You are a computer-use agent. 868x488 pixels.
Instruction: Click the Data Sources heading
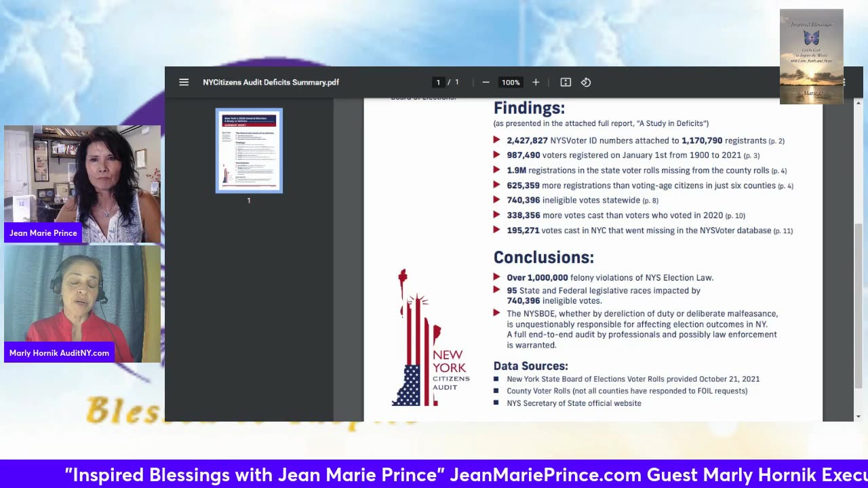(x=530, y=366)
